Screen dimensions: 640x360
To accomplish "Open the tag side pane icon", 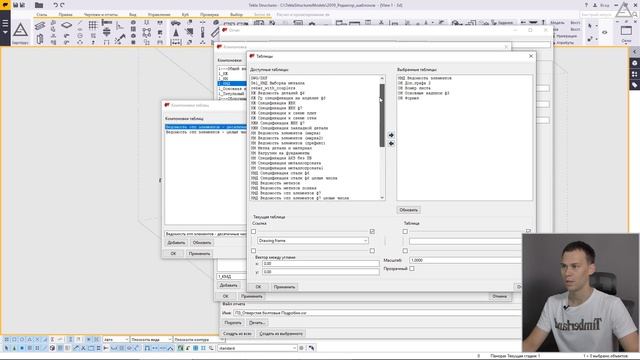I will click(635, 85).
